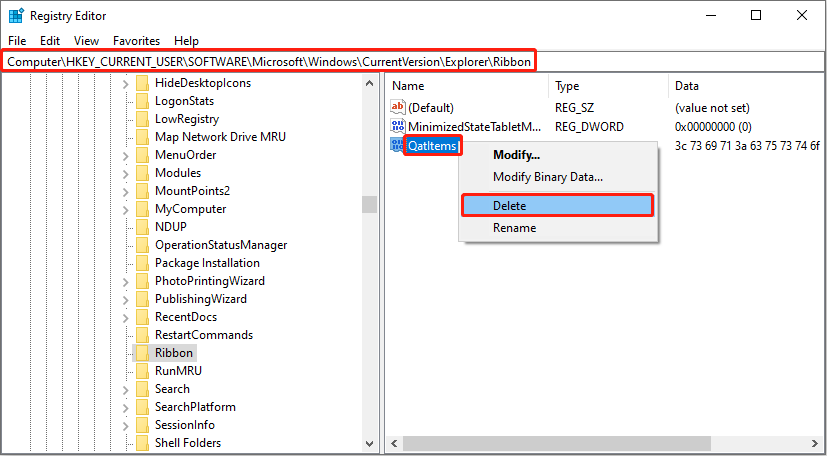Click the (Default) string value icon
The height and width of the screenshot is (456, 827).
398,108
